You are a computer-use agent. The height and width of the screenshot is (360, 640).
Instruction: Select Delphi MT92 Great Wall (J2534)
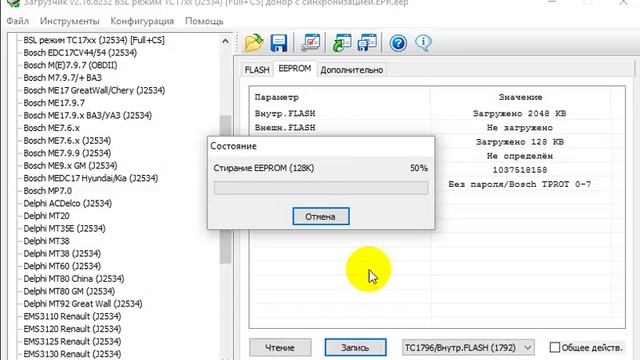(83, 304)
